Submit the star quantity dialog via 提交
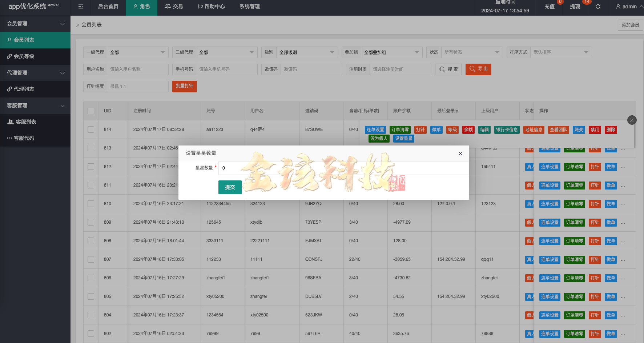This screenshot has height=343, width=644. (x=230, y=187)
